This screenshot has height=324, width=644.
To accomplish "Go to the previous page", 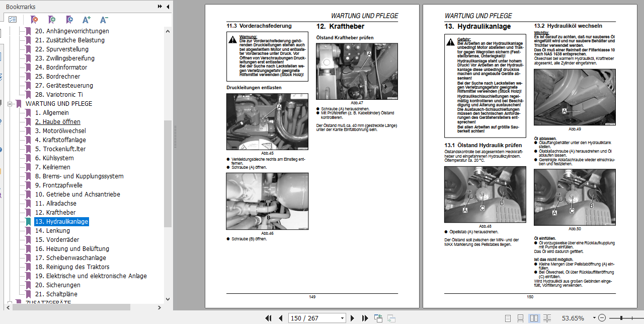I will (x=281, y=318).
